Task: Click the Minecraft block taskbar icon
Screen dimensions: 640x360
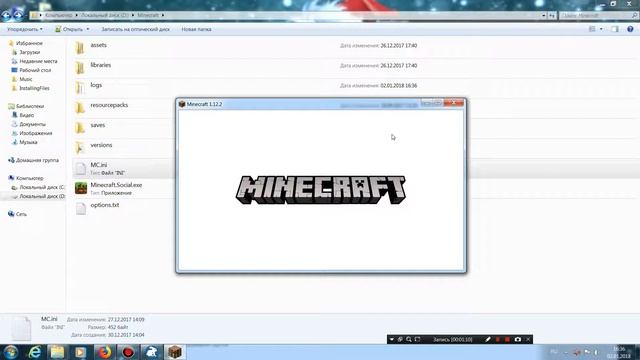Action: (175, 352)
